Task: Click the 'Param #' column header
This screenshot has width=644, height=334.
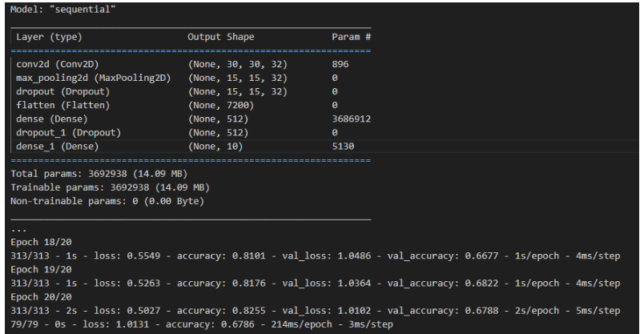Action: 349,37
